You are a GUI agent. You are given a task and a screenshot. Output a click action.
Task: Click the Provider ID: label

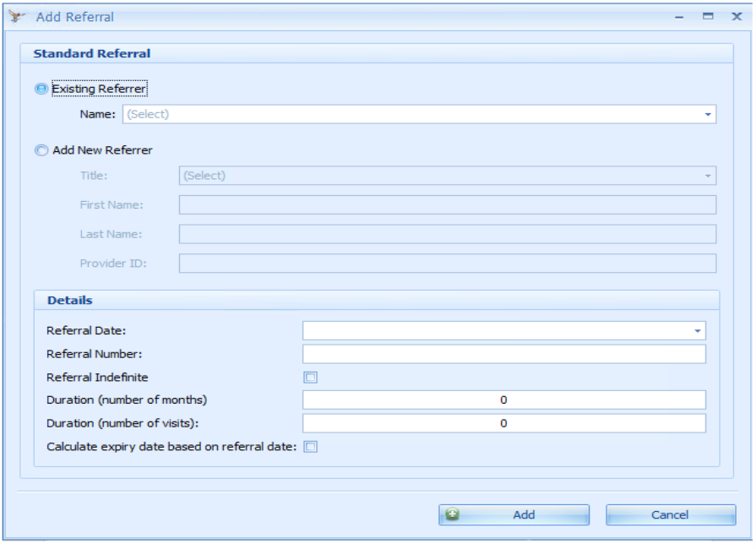coord(113,264)
